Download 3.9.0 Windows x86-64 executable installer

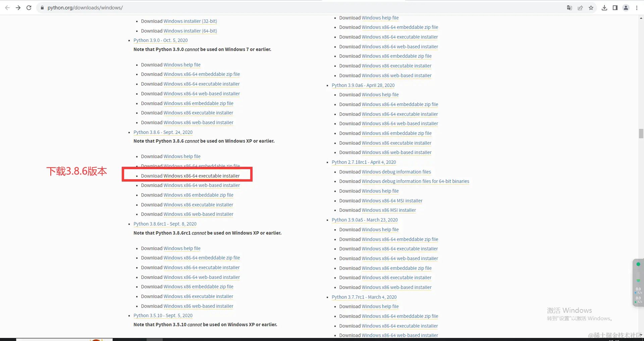coord(202,84)
